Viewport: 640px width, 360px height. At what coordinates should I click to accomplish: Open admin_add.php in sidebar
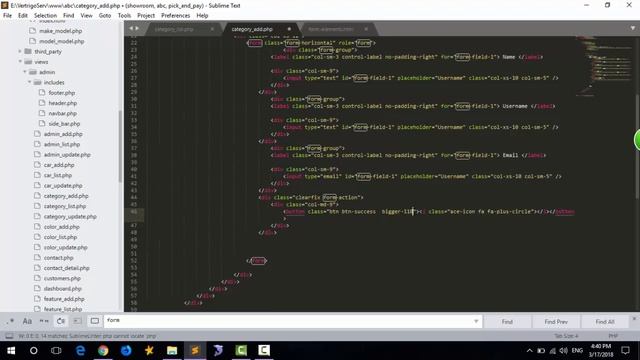63,134
